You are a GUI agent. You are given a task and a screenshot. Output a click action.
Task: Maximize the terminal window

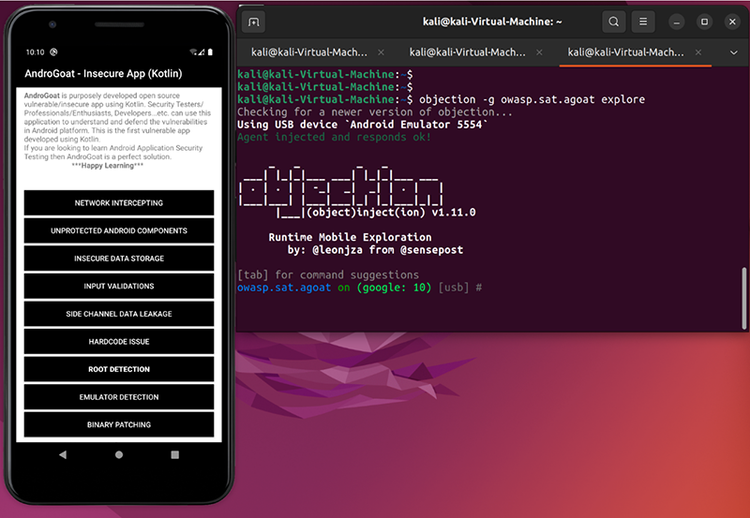point(705,22)
